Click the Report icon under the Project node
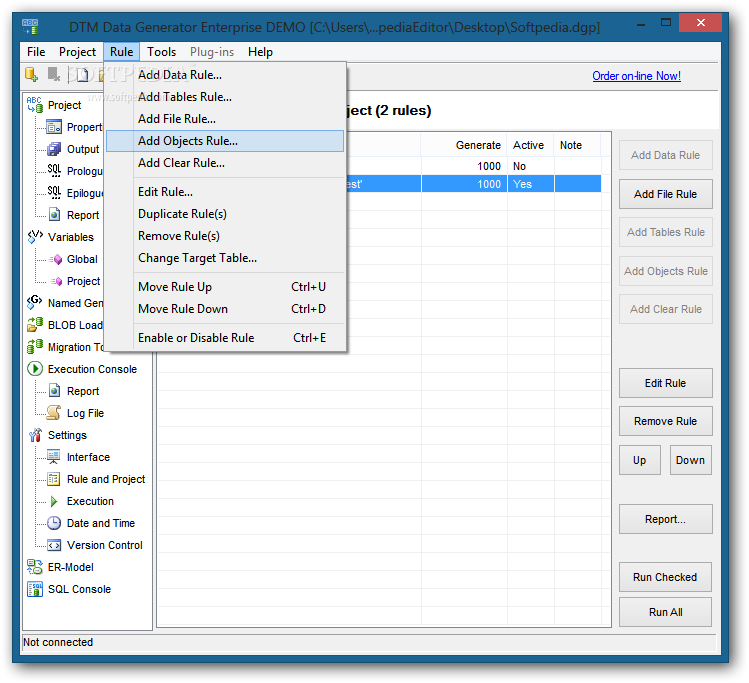 tap(54, 214)
